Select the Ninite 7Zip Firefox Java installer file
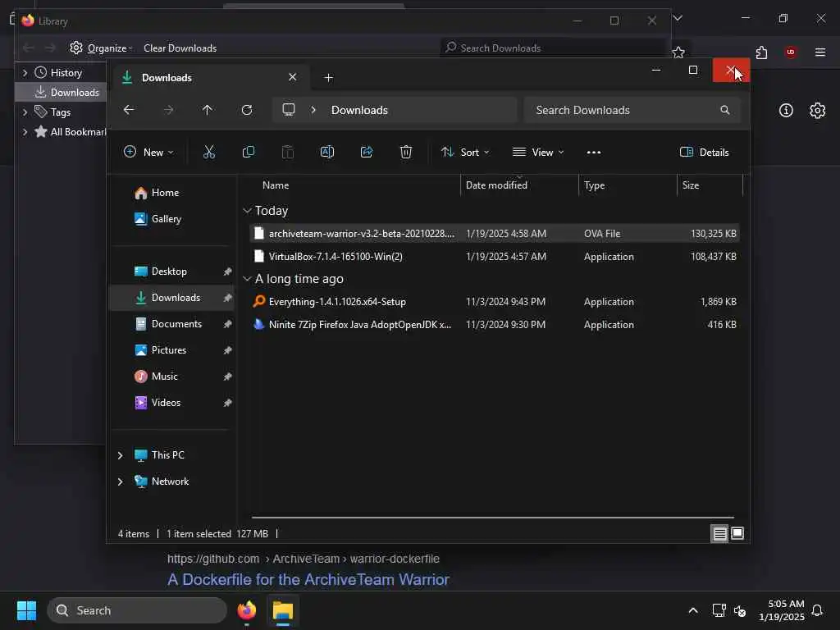This screenshot has width=840, height=630. pos(495,325)
